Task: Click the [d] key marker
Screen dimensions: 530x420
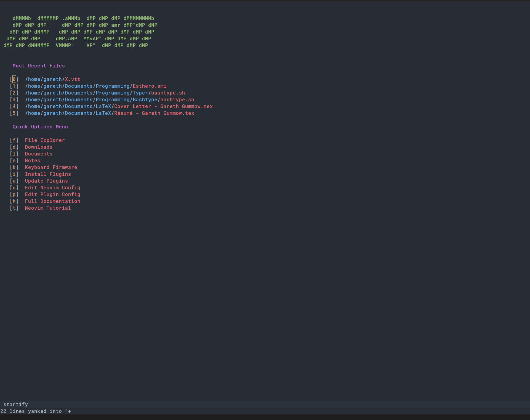Action: pyautogui.click(x=14, y=147)
